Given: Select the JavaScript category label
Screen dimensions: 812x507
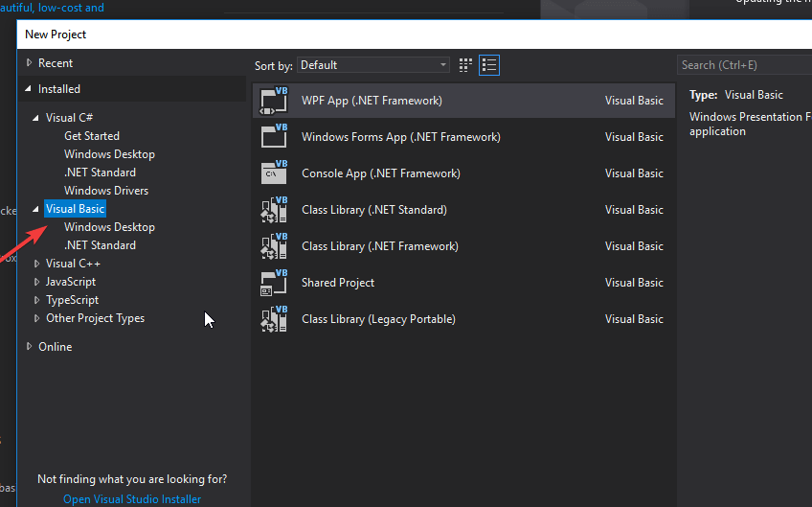Looking at the screenshot, I should click(71, 282).
